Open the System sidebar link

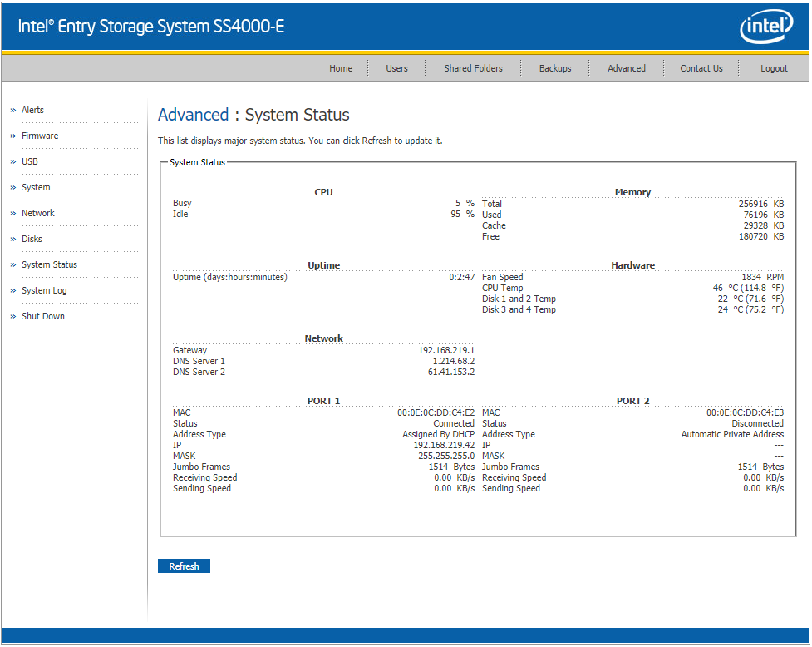pyautogui.click(x=36, y=187)
